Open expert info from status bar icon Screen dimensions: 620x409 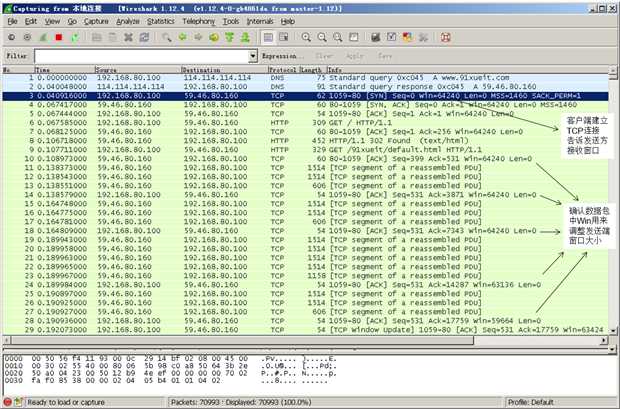[8, 402]
